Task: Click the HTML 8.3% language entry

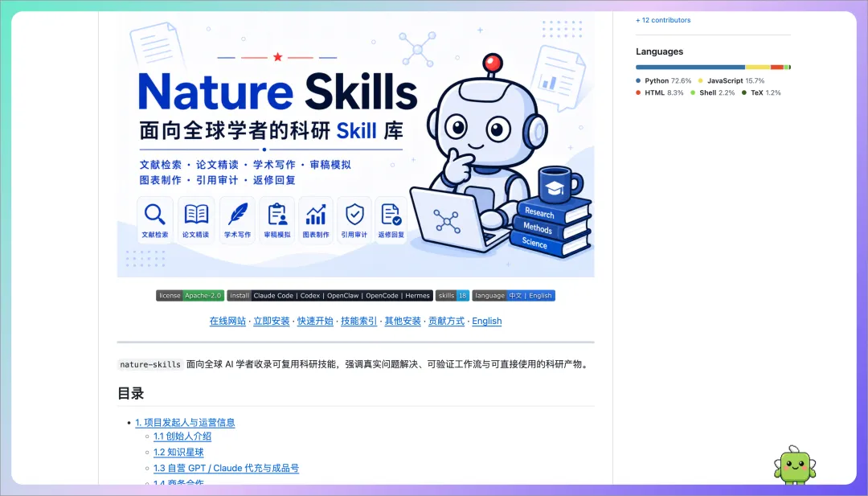Action: point(660,93)
